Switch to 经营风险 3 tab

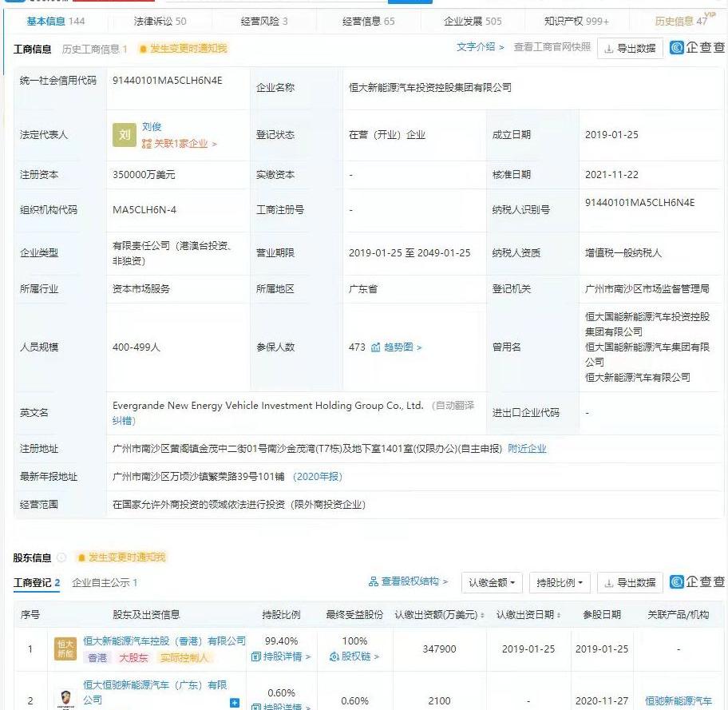[x=264, y=21]
